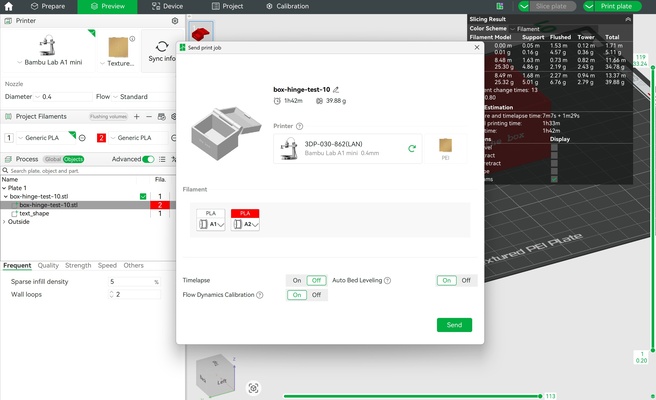Open printer settings gear icon
656x400 pixels.
(x=175, y=21)
